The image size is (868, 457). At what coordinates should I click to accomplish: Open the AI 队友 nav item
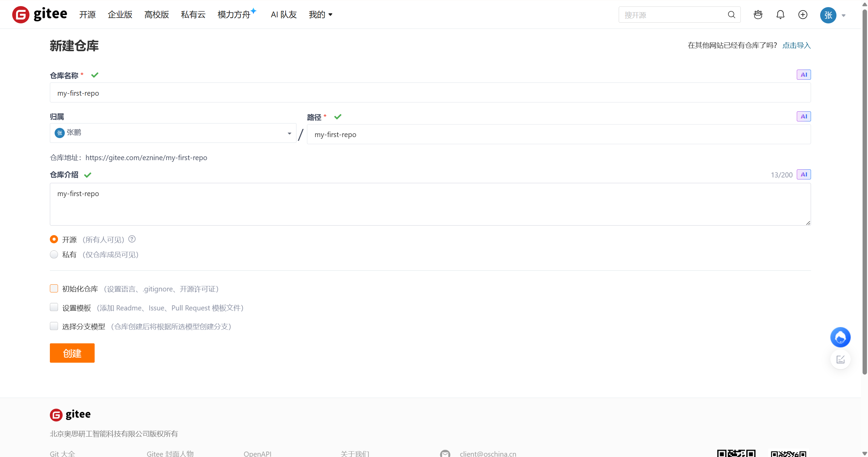(x=284, y=15)
